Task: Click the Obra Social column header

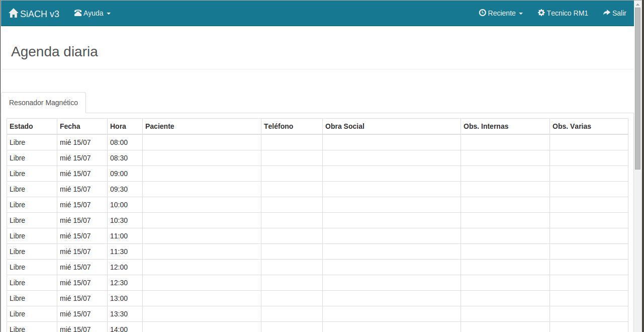Action: click(x=392, y=126)
